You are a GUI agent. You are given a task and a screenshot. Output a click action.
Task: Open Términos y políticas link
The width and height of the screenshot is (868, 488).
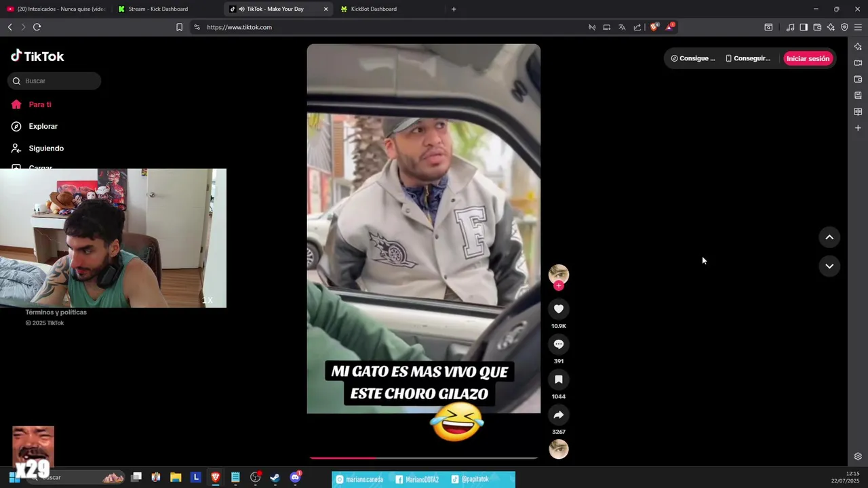56,312
